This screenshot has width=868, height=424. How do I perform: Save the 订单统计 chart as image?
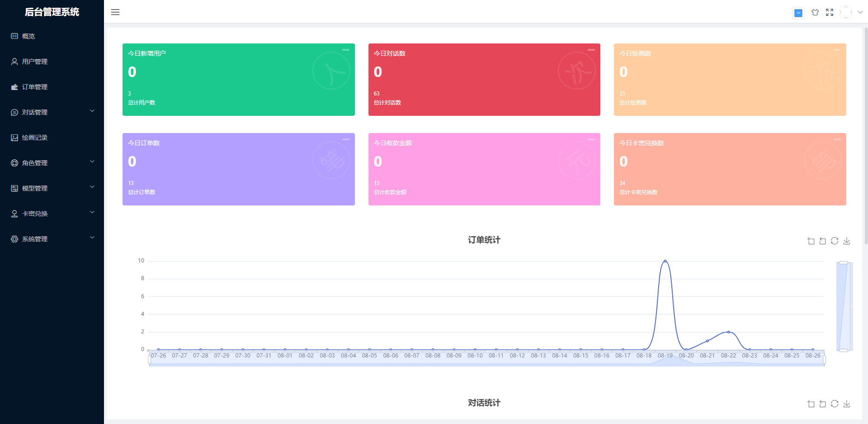tap(847, 241)
